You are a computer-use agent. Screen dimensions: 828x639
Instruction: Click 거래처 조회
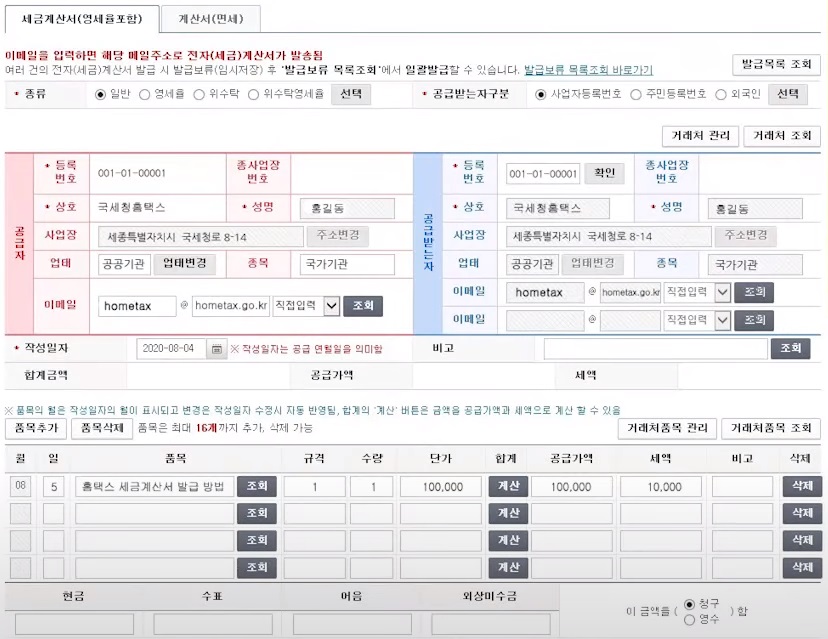pos(783,136)
